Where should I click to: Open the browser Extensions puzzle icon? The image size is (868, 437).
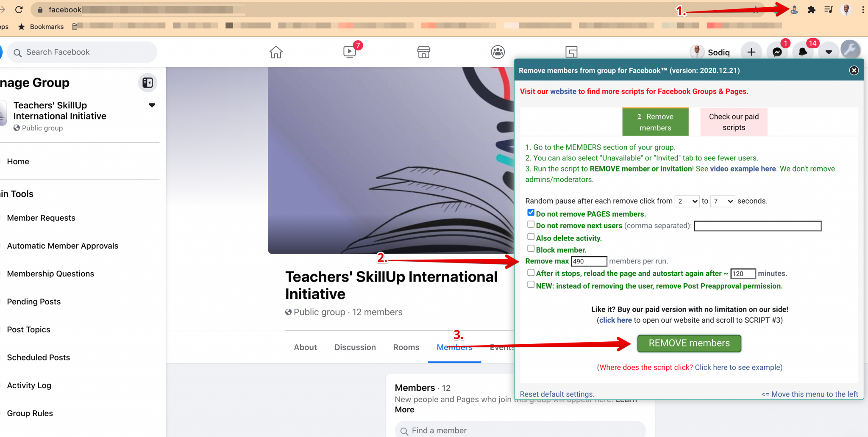coord(812,9)
